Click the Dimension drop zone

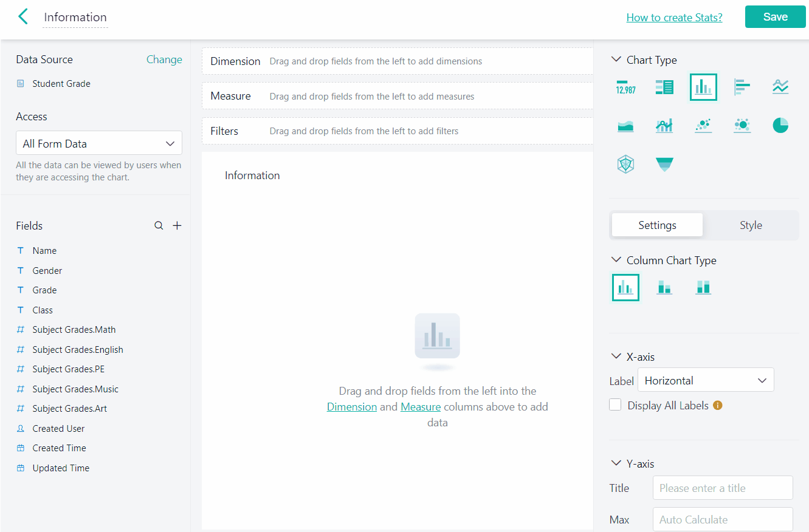point(398,61)
